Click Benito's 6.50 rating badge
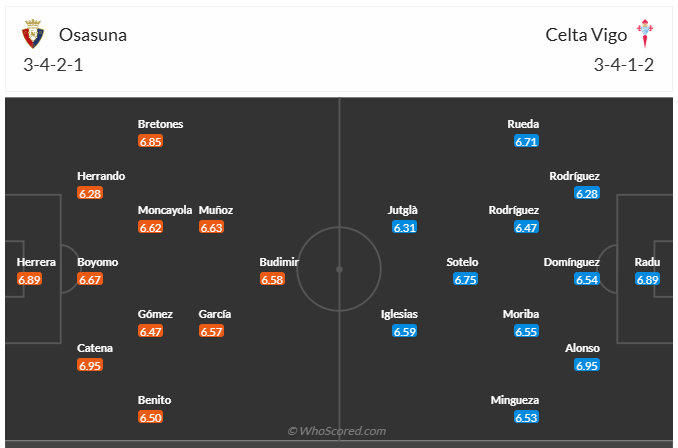Image resolution: width=678 pixels, height=448 pixels. pos(150,417)
